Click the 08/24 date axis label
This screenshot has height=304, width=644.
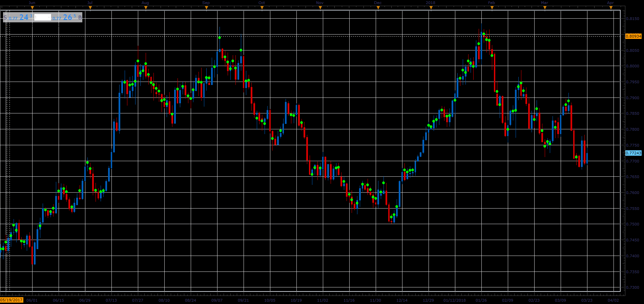(x=190, y=300)
